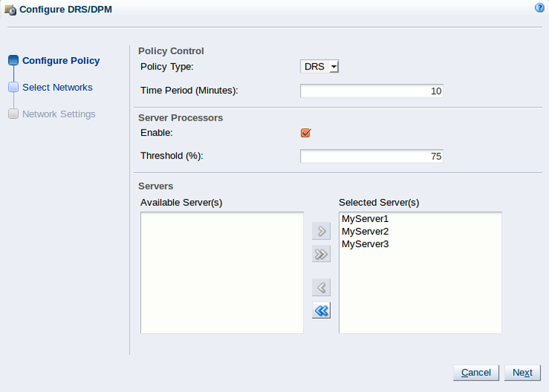Click the remove selected server left arrow
Image resolution: width=549 pixels, height=392 pixels.
(321, 288)
